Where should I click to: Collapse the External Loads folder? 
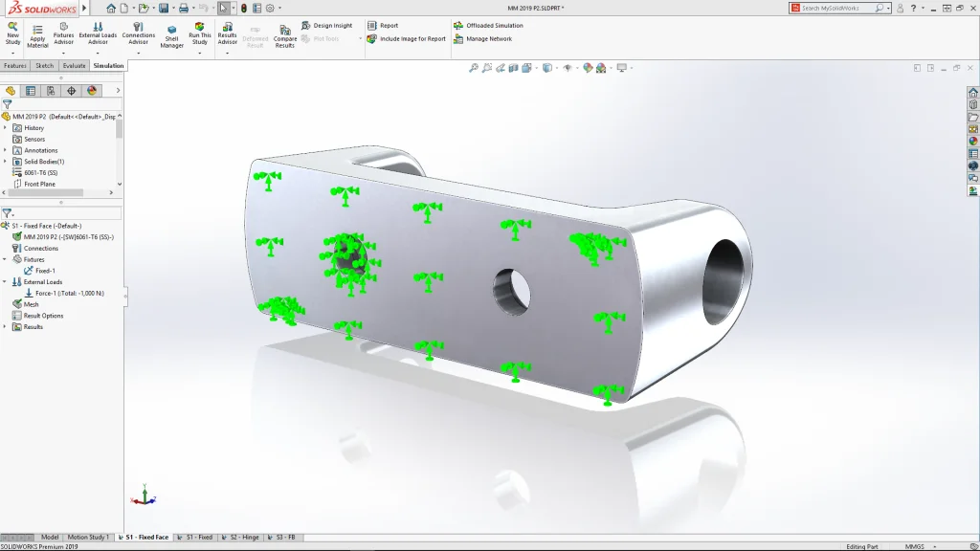(5, 282)
